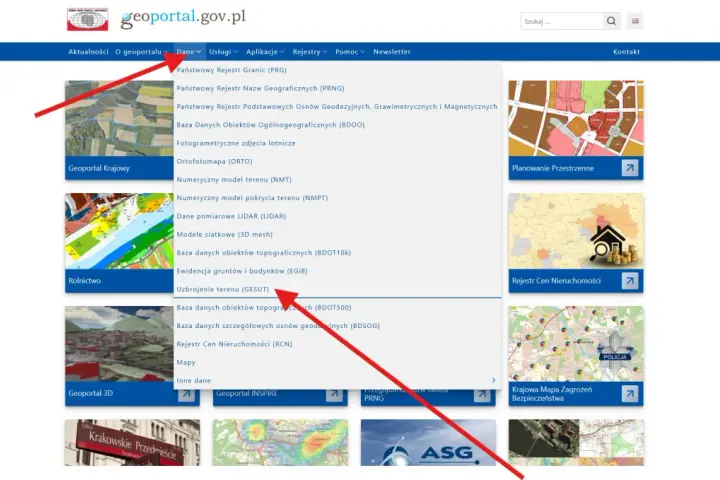Select Baza Danych Obiektów Ogólnogeograficznych (BDOO)

[270, 125]
